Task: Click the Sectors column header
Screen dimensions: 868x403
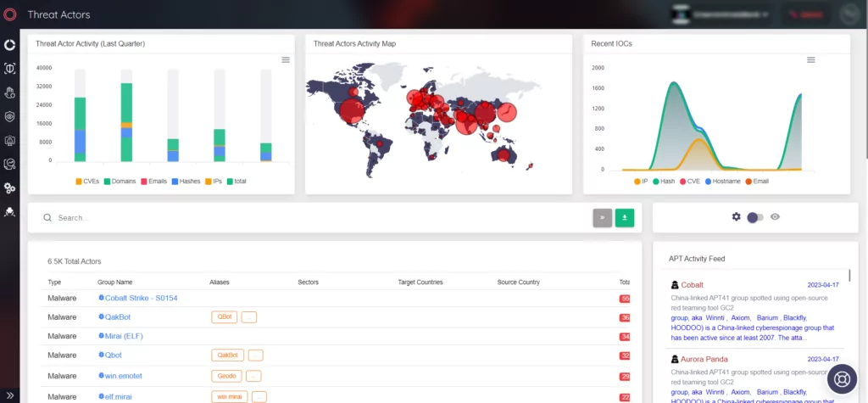Action: (309, 283)
